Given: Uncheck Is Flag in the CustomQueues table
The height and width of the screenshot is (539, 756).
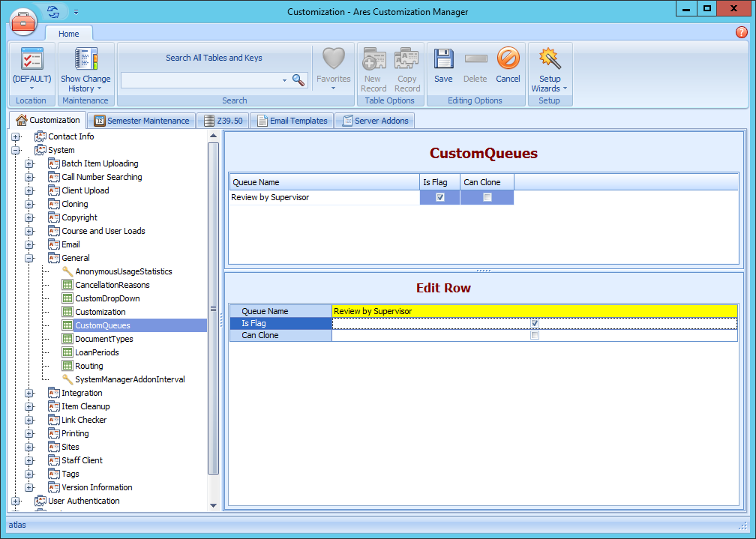Looking at the screenshot, I should pos(439,197).
